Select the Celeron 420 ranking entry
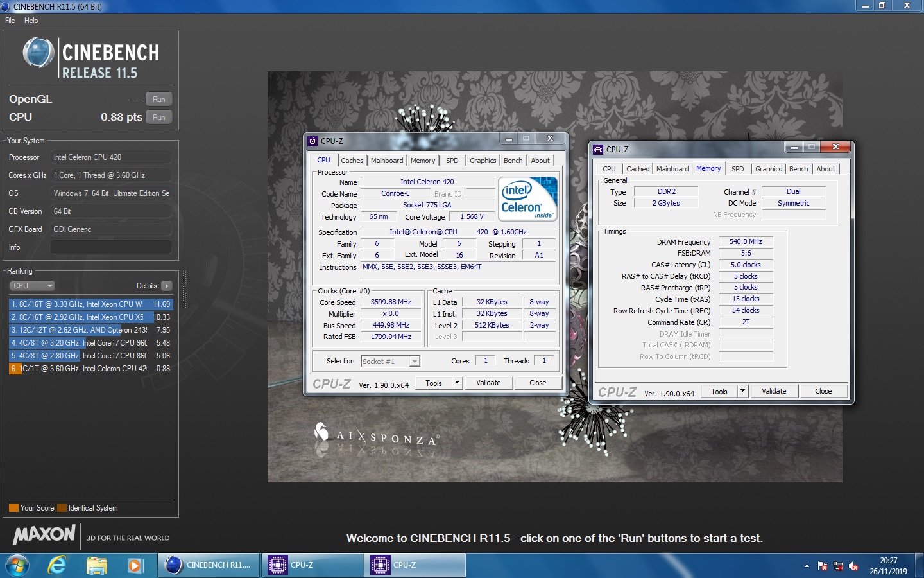The image size is (924, 578). coord(91,369)
